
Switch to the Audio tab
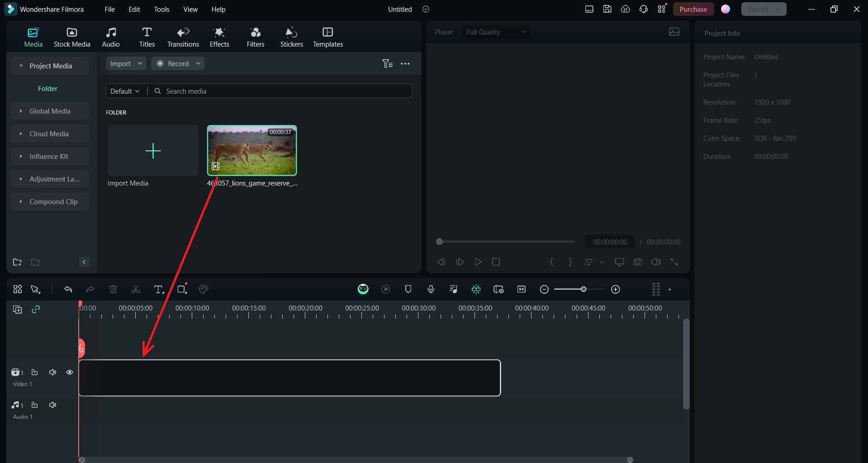[x=111, y=37]
